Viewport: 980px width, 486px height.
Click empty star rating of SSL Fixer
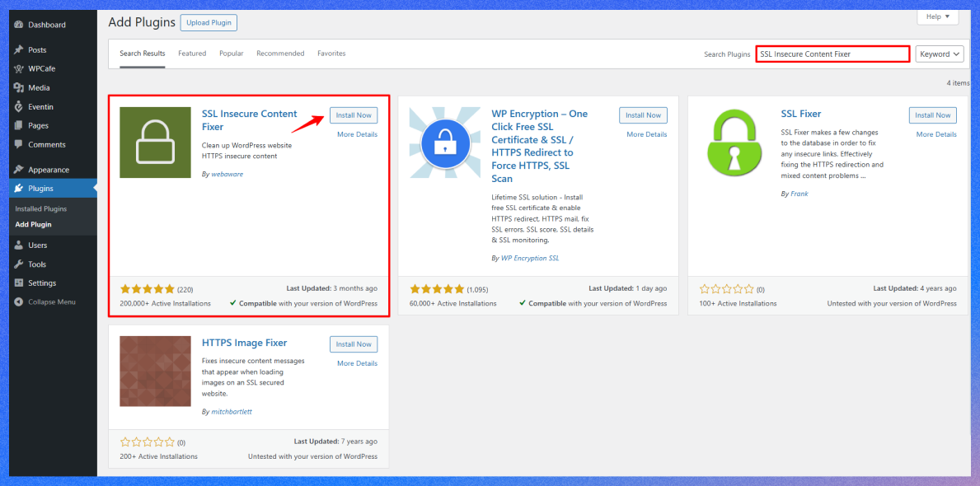pyautogui.click(x=727, y=289)
